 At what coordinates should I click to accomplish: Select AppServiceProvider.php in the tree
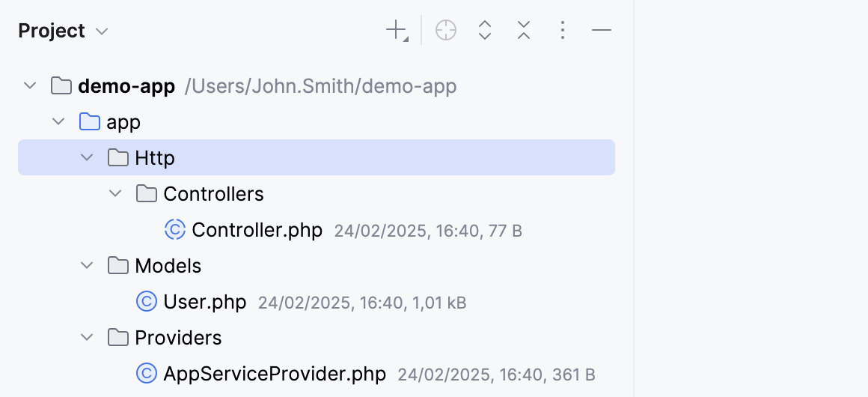coord(274,374)
